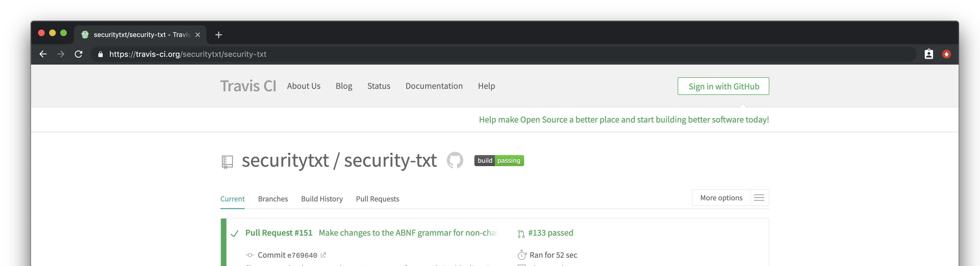Click the Travis favicon in the tab
The width and height of the screenshot is (980, 266).
pos(85,34)
